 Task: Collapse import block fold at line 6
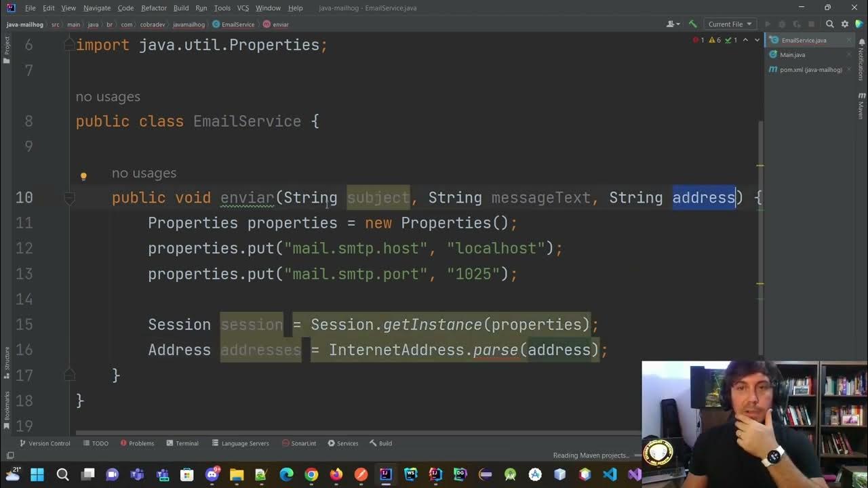pos(69,45)
